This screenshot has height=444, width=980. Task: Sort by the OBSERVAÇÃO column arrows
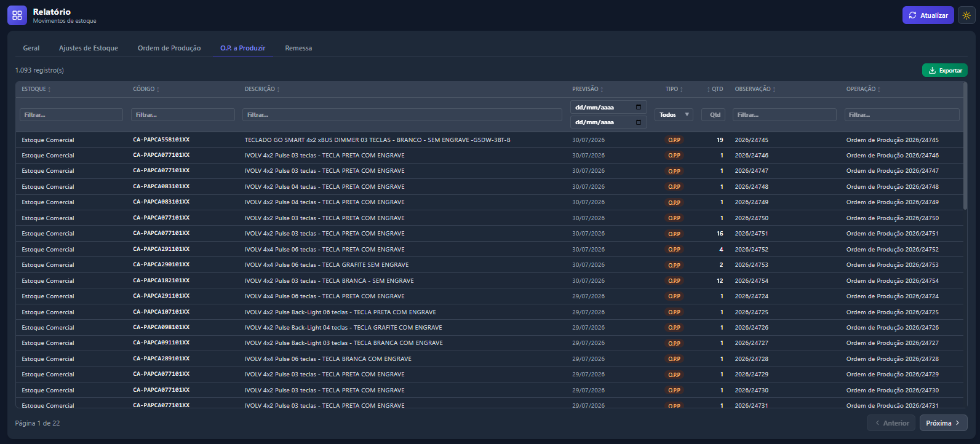(x=774, y=90)
